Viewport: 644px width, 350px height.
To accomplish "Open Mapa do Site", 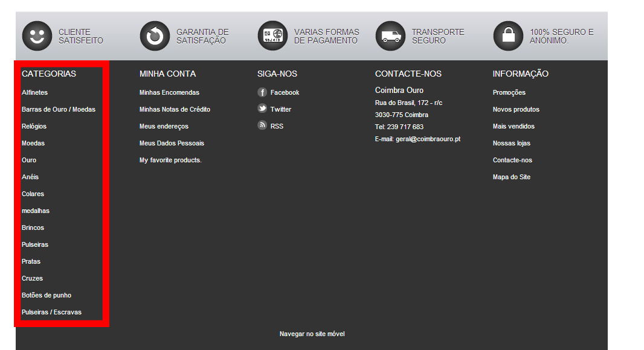I will (511, 177).
